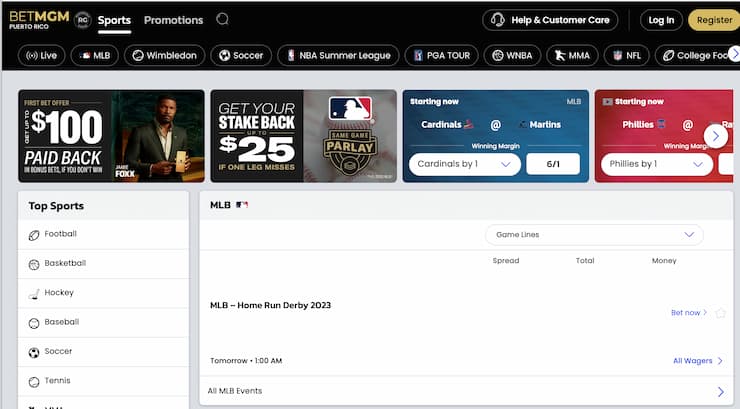Open the Stake Back $25 parlay banner
The height and width of the screenshot is (409, 740).
(x=303, y=136)
